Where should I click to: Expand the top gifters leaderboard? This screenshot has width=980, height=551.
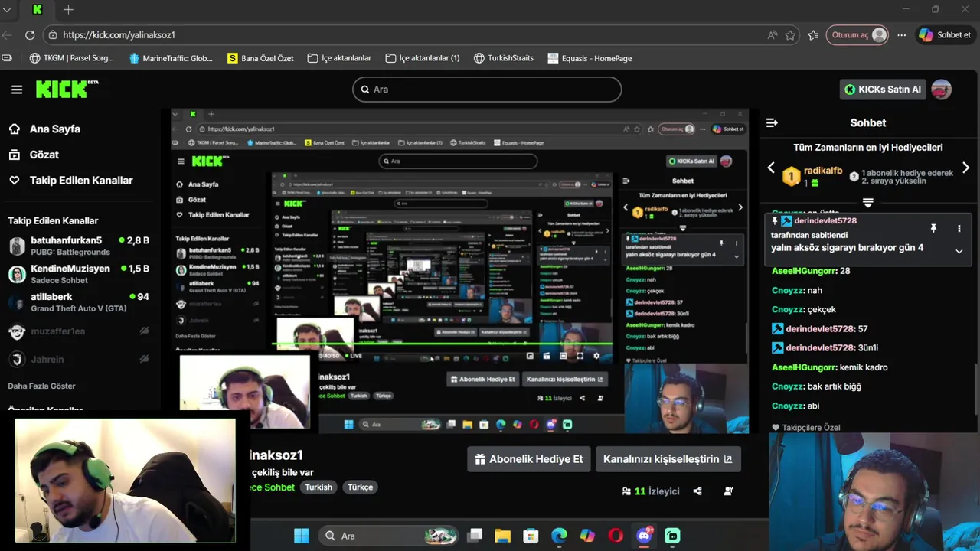click(867, 203)
